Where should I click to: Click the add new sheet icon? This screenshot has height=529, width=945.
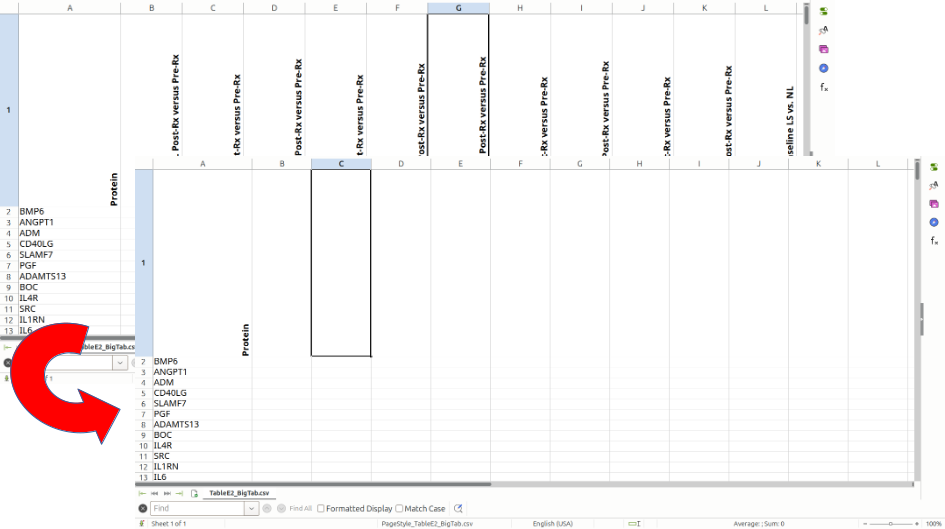[x=194, y=494]
